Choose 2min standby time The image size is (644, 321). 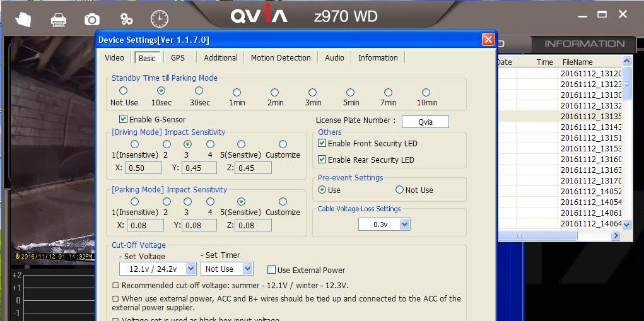coord(275,92)
